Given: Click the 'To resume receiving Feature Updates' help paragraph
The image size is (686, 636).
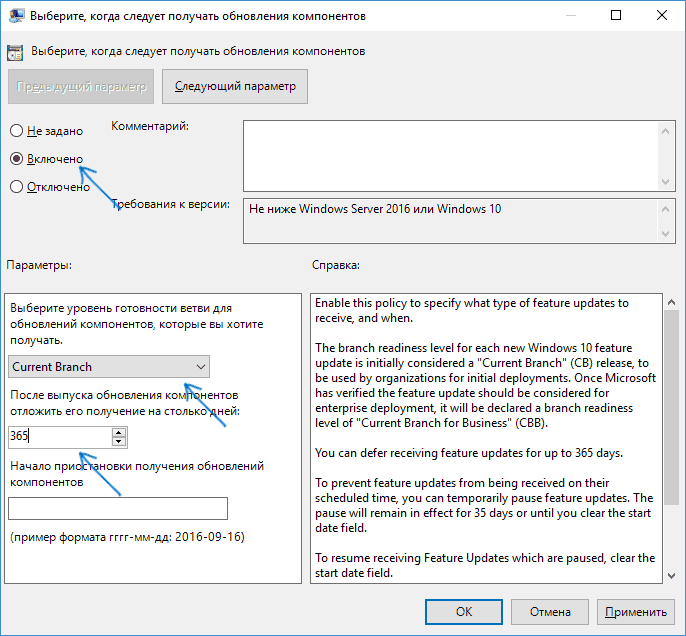Looking at the screenshot, I should point(485,565).
